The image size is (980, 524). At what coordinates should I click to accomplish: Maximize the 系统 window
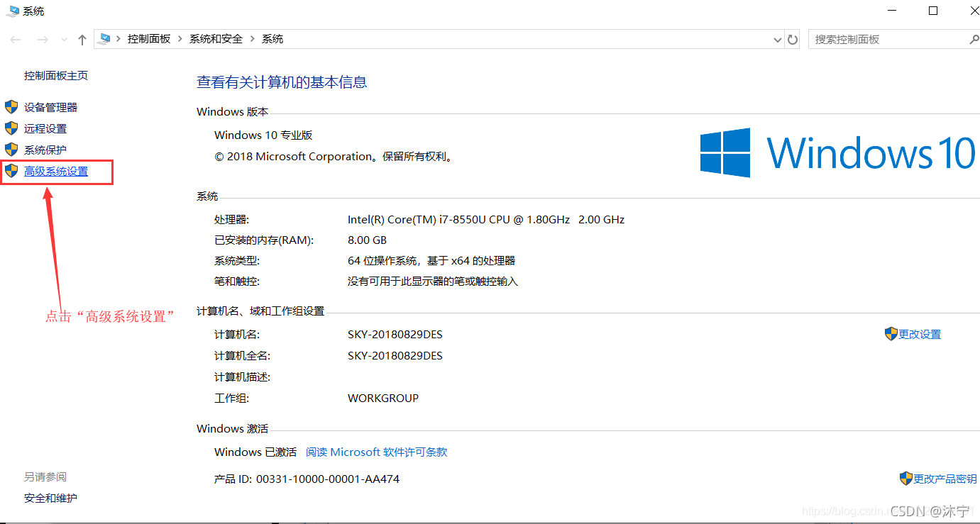coord(933,11)
